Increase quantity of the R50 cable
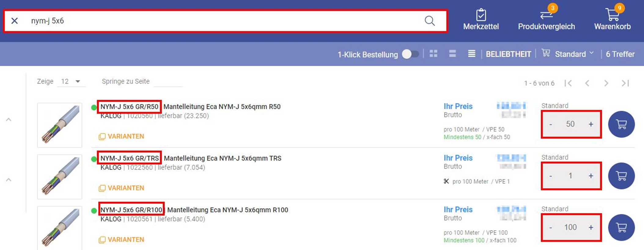Image resolution: width=644 pixels, height=250 pixels. coord(591,124)
